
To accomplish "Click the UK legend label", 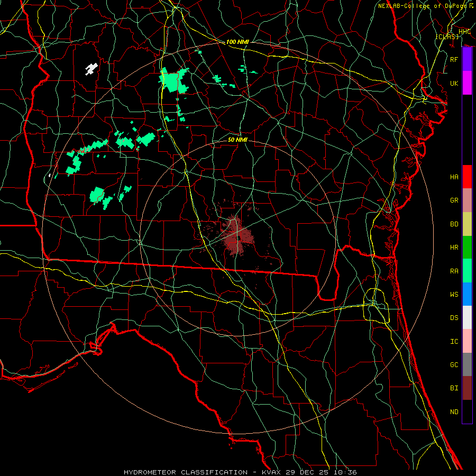I will (x=454, y=83).
